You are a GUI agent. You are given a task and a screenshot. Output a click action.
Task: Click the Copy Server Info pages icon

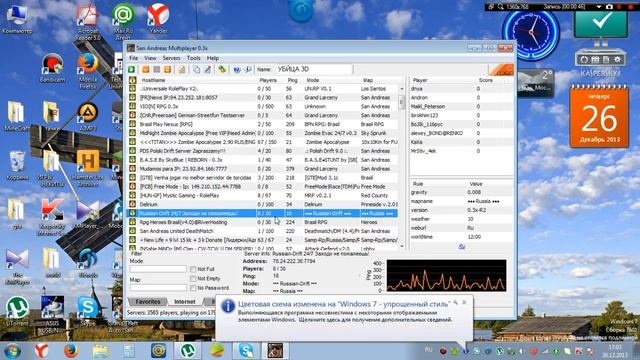pyautogui.click(x=196, y=69)
